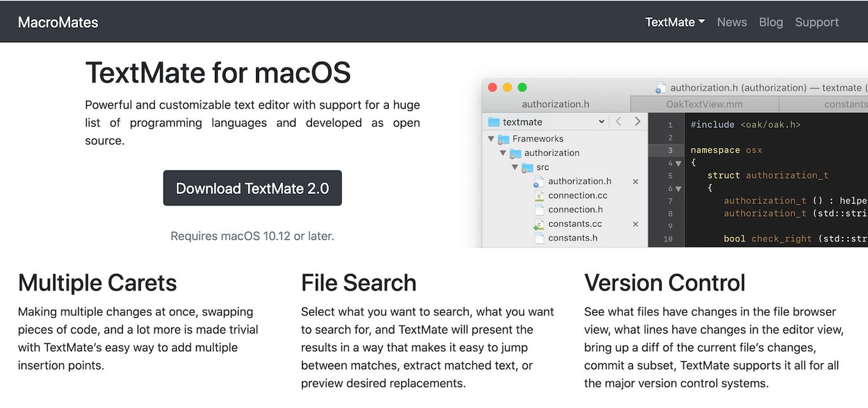
Task: Close constants.cc with its x button
Action: point(635,224)
